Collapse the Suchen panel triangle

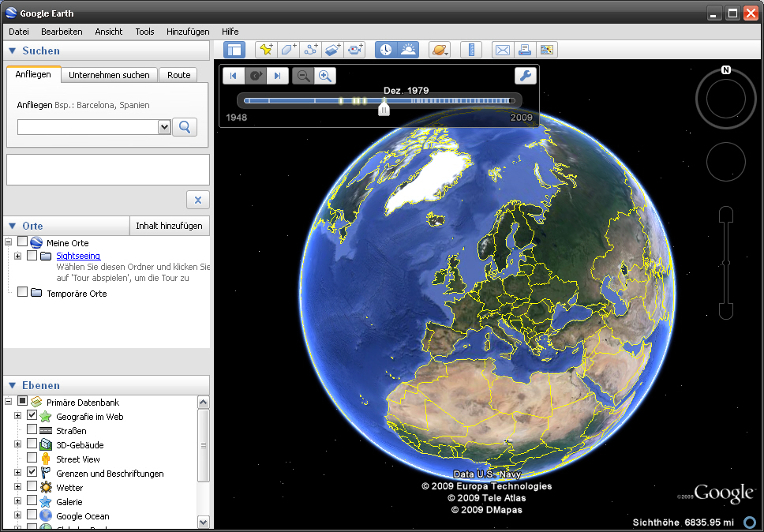point(13,51)
